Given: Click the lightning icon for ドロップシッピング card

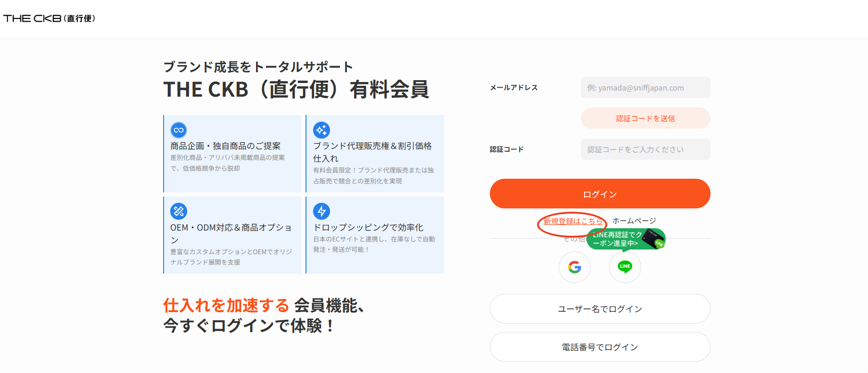Looking at the screenshot, I should pyautogui.click(x=322, y=211).
